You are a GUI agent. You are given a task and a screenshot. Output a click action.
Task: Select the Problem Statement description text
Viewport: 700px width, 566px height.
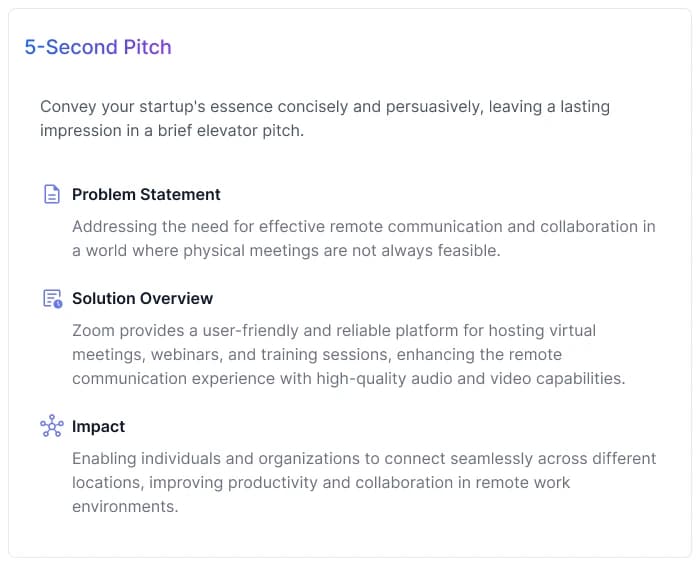tap(364, 238)
